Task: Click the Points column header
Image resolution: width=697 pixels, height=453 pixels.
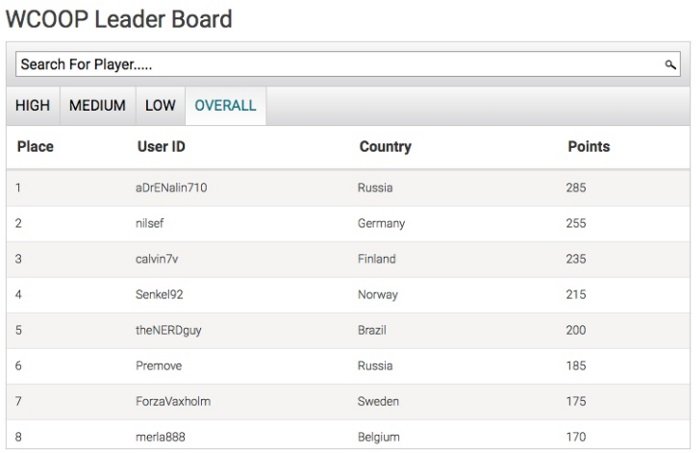Action: tap(588, 147)
